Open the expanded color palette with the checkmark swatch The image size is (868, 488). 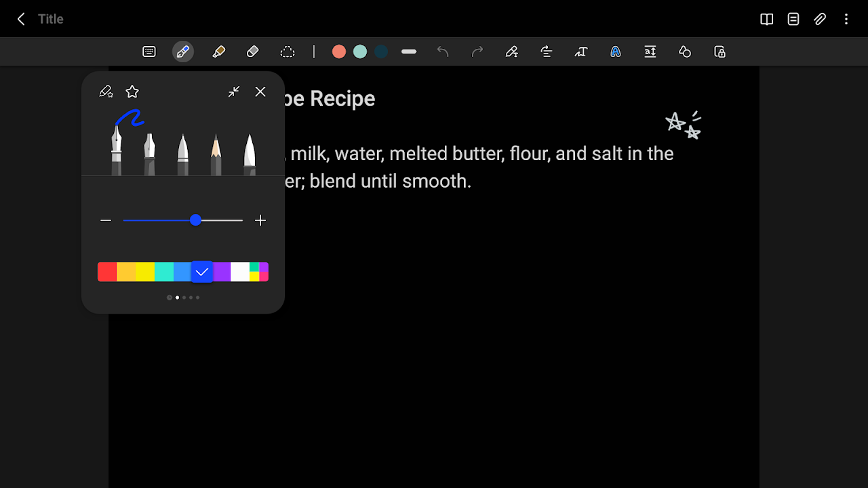click(202, 271)
